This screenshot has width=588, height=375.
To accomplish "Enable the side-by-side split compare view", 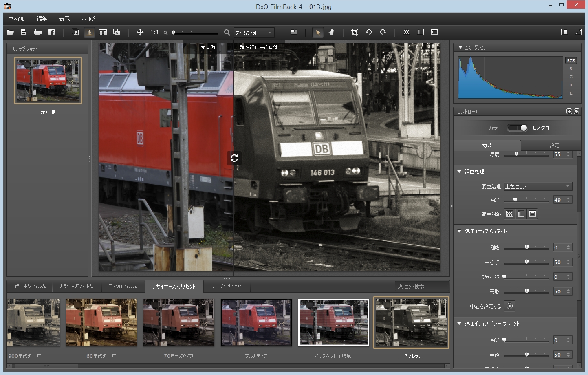I will 103,32.
